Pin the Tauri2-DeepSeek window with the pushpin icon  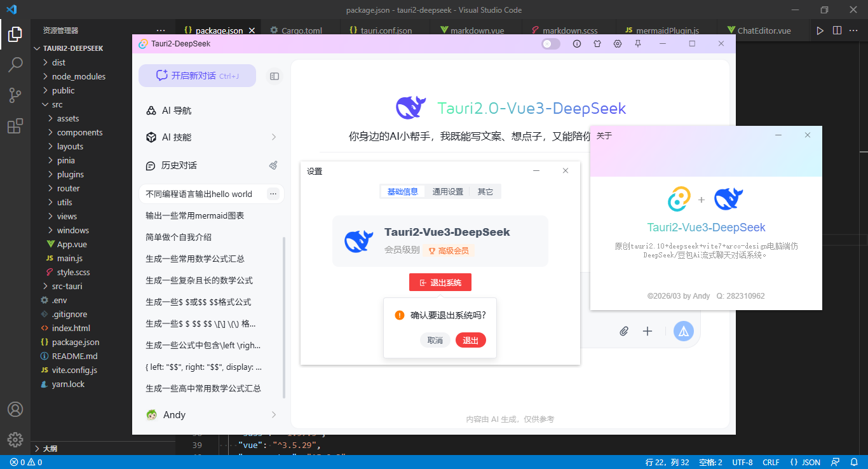637,43
